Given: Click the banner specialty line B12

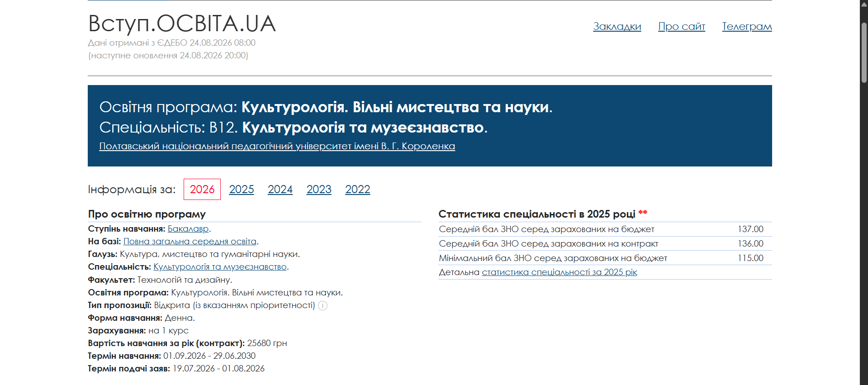Looking at the screenshot, I should (293, 128).
